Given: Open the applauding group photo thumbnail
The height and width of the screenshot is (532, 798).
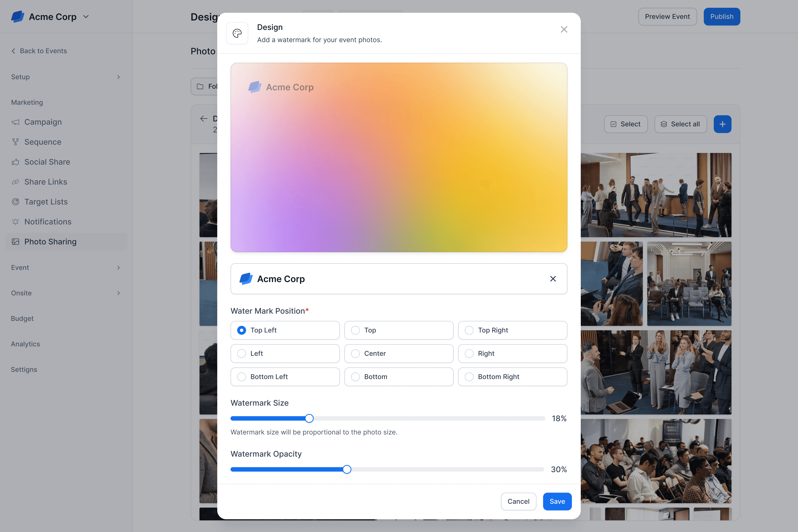Looking at the screenshot, I should [x=656, y=372].
